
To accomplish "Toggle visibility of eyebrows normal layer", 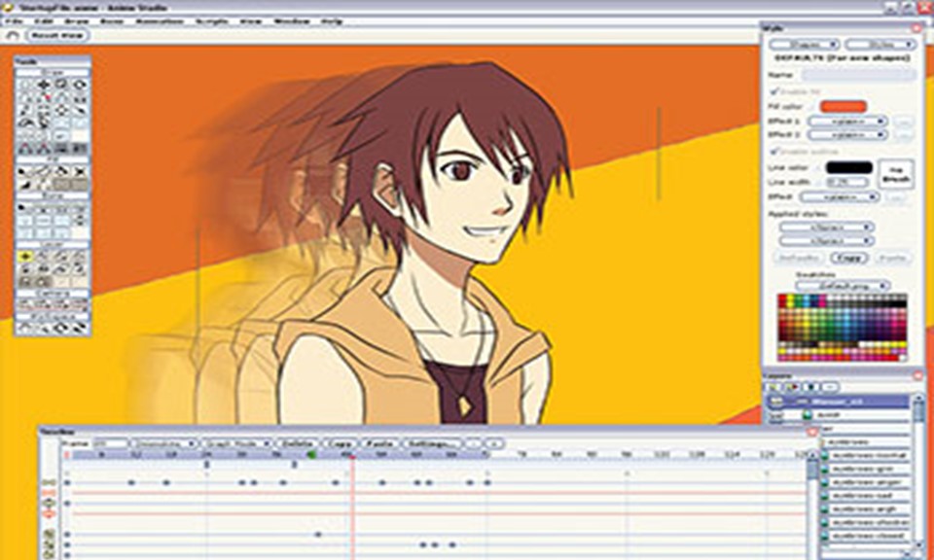I will (825, 456).
